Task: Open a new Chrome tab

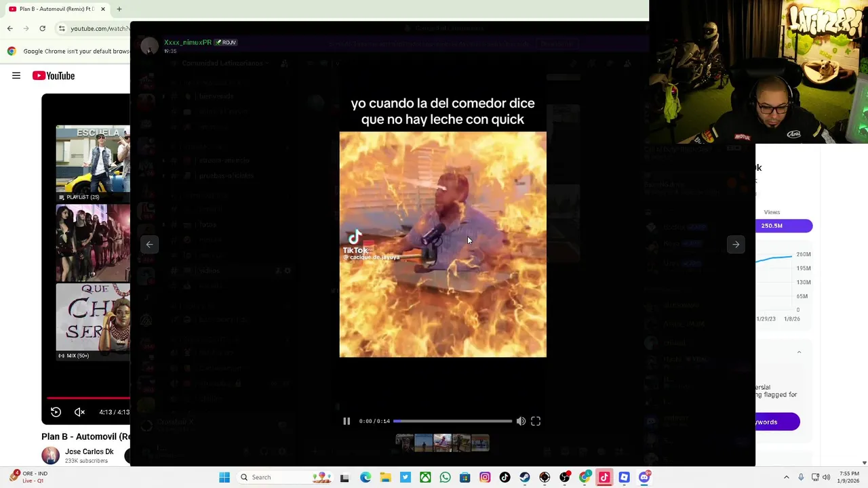Action: [119, 9]
